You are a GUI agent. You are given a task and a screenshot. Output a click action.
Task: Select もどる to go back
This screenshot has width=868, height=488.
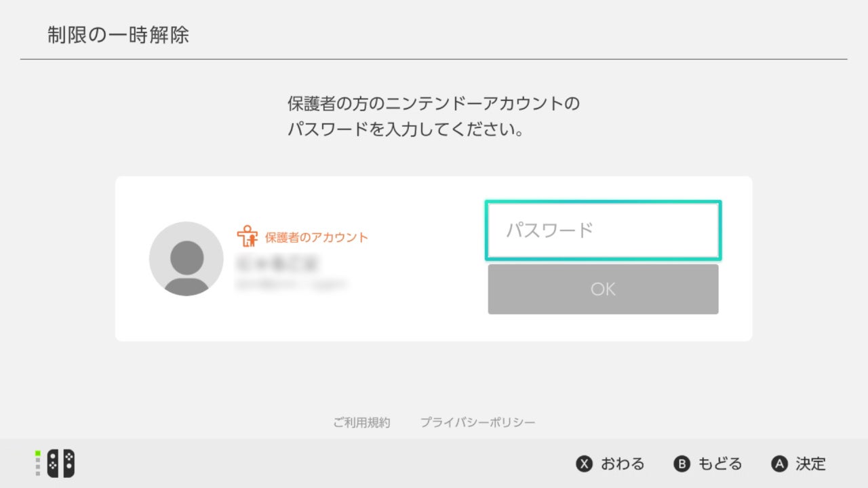coord(720,464)
